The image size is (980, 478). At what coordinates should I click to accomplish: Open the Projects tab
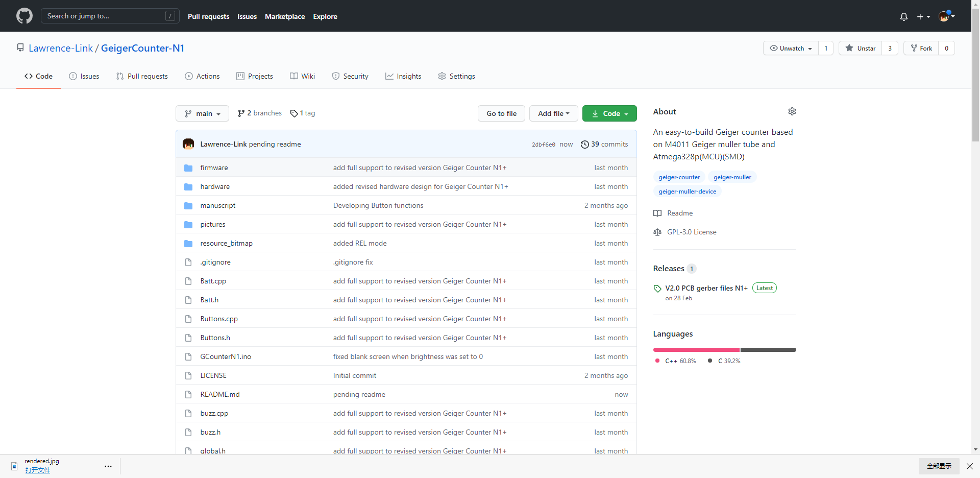coord(255,76)
